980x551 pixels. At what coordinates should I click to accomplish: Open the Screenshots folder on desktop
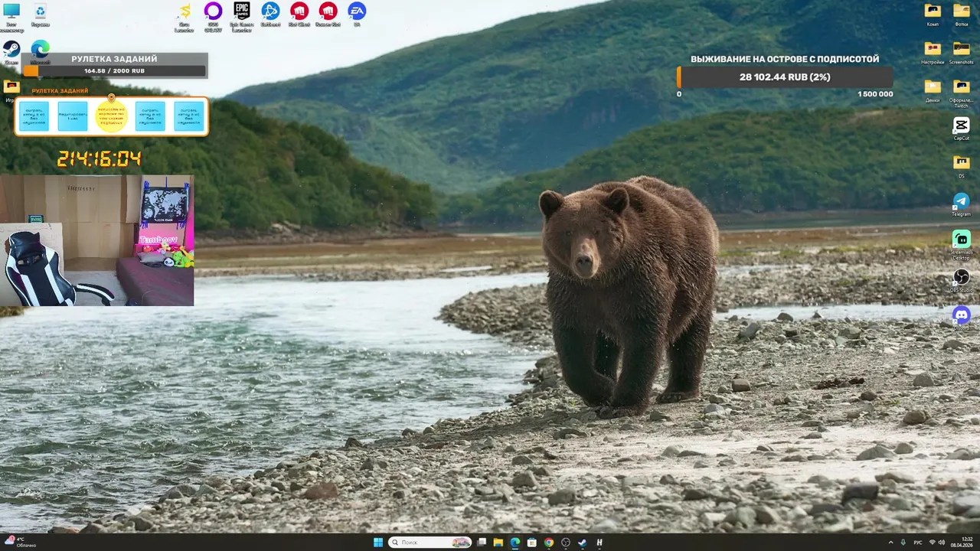962,52
